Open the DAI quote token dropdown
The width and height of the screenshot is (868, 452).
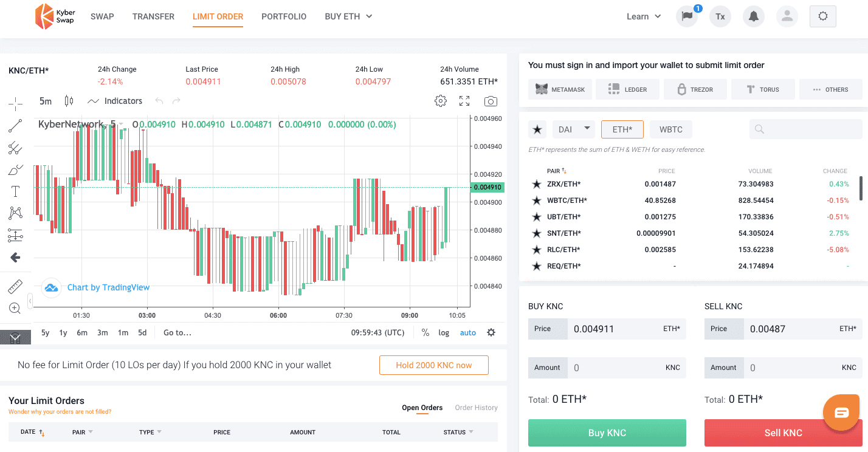coord(573,129)
